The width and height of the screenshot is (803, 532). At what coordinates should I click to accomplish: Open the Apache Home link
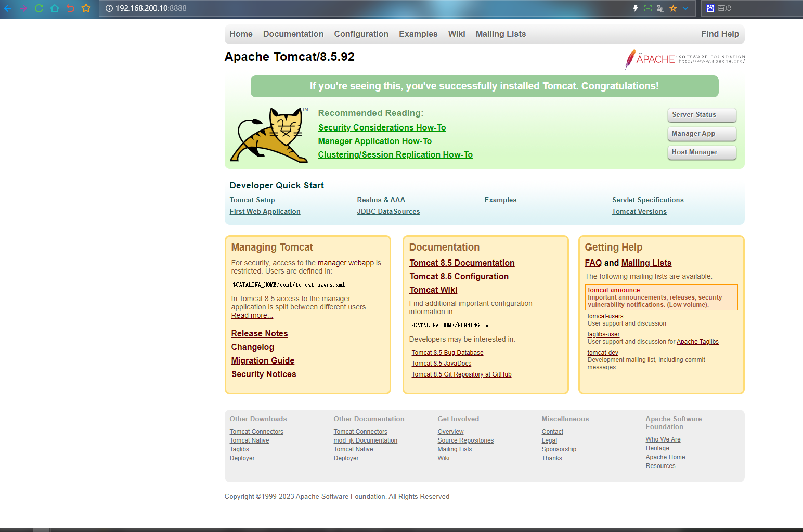pyautogui.click(x=666, y=457)
